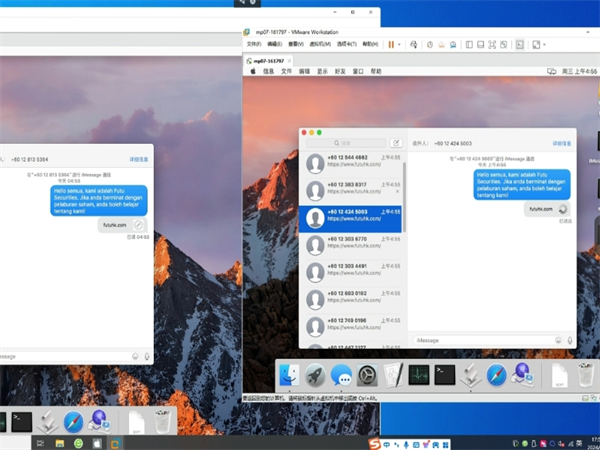This screenshot has width=600, height=450.
Task: Open Activity Monitor in the right dock
Action: (419, 376)
